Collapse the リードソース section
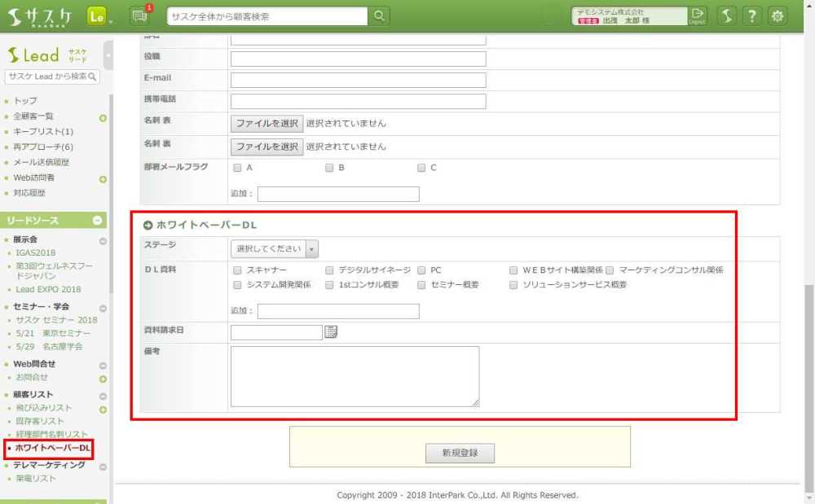Screen dimensions: 815x504 pyautogui.click(x=97, y=221)
